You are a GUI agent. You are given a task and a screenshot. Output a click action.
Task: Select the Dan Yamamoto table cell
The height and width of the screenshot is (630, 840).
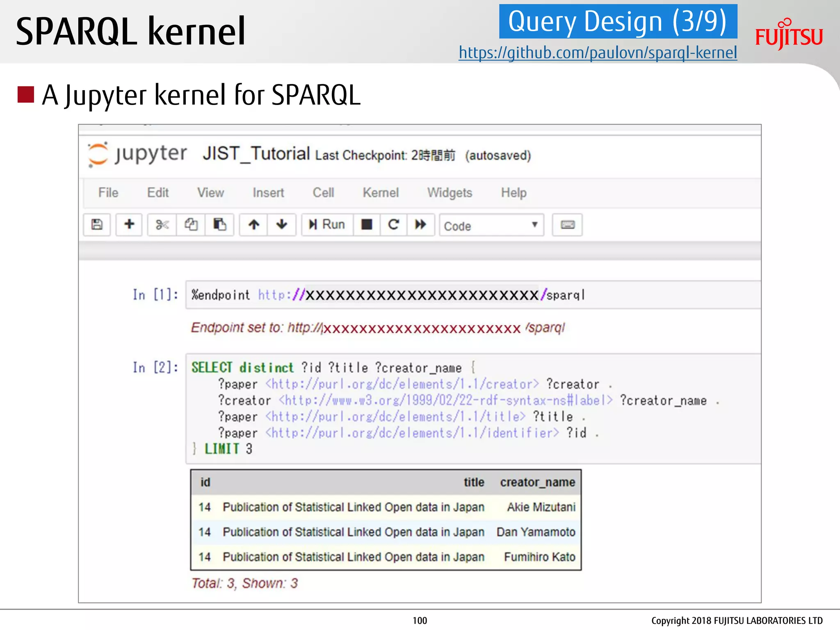click(536, 532)
